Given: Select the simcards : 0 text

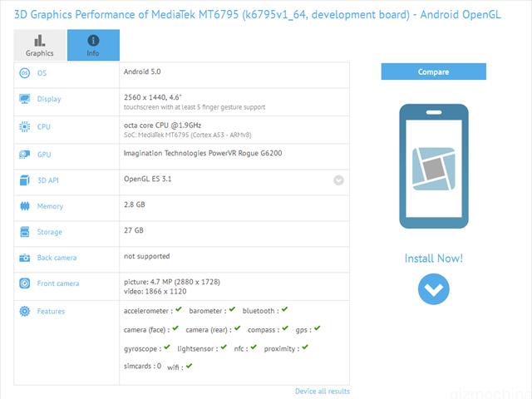Looking at the screenshot, I should [x=142, y=366].
